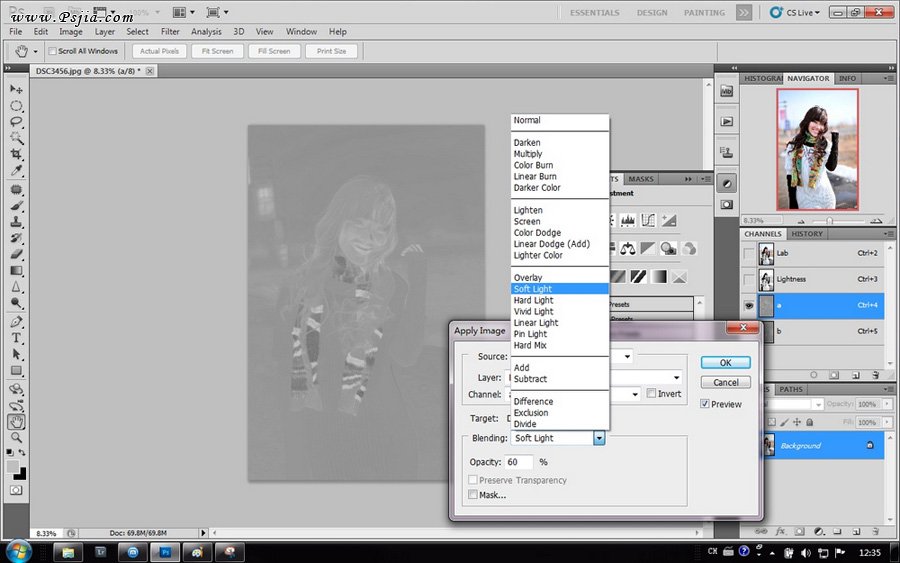Image resolution: width=900 pixels, height=563 pixels.
Task: Switch to the History tab
Action: [x=807, y=234]
